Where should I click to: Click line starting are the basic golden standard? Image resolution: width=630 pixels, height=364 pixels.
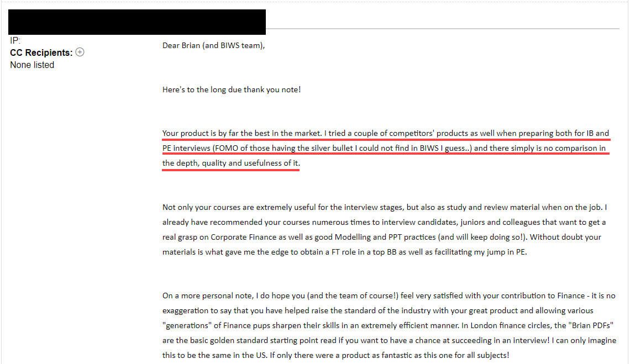[390, 340]
